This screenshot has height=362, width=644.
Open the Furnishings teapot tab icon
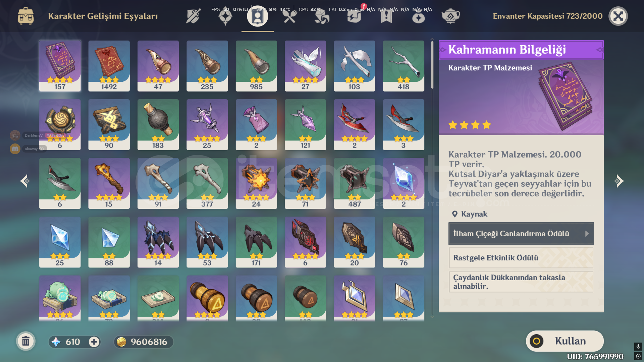450,16
